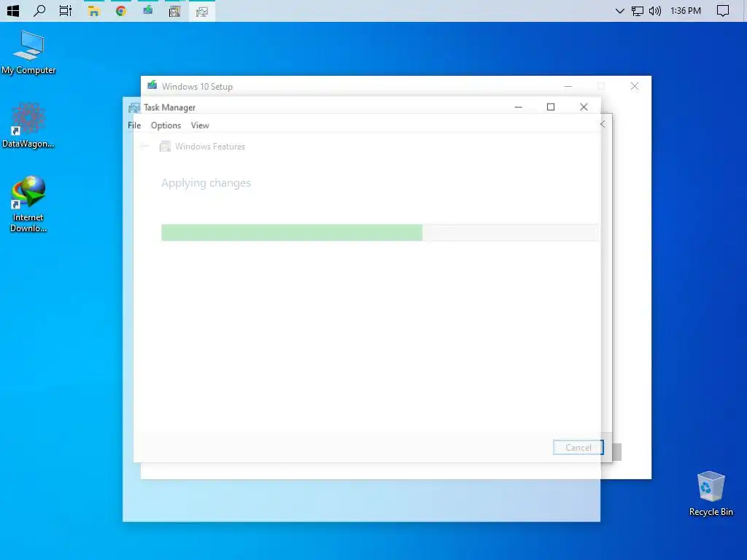The height and width of the screenshot is (560, 747).
Task: Minimize the Task Manager window
Action: 519,107
